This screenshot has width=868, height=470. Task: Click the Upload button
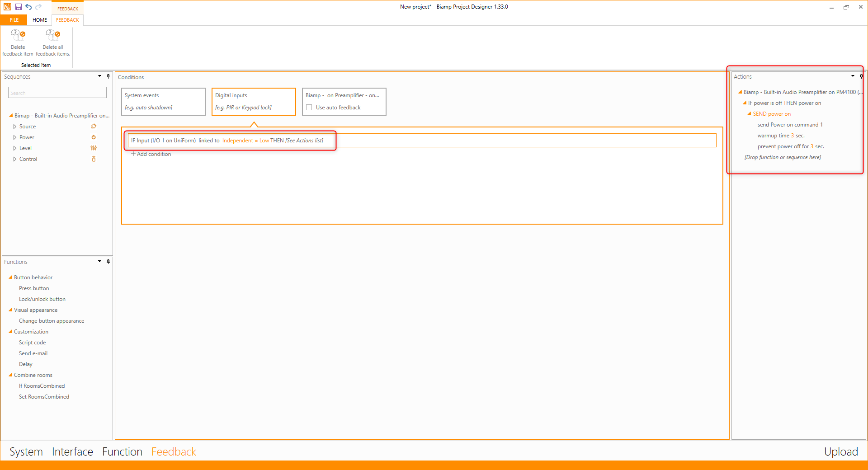[x=841, y=451]
